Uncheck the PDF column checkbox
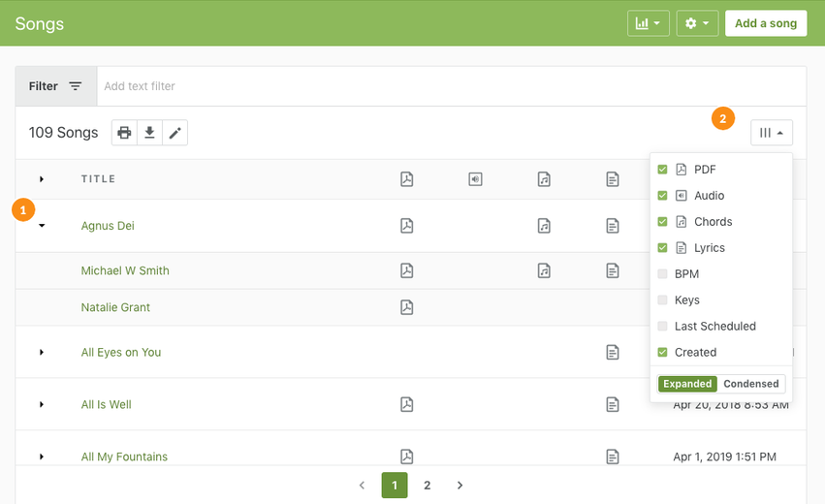 [x=662, y=170]
